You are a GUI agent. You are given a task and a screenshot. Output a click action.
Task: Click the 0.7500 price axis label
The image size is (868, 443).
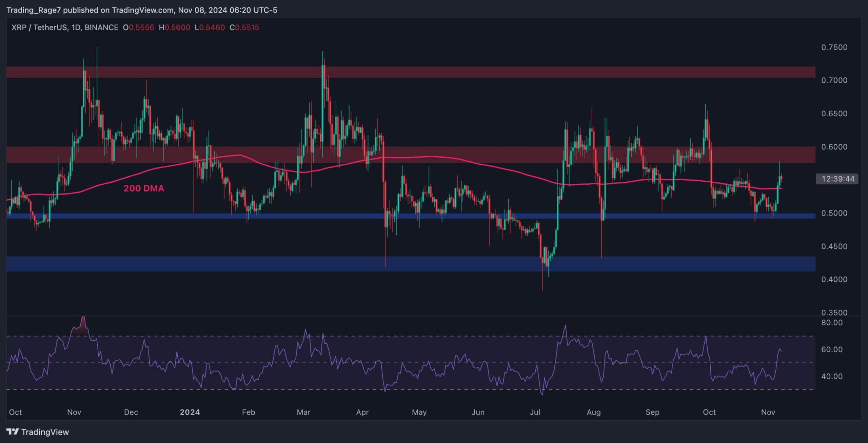tap(834, 47)
